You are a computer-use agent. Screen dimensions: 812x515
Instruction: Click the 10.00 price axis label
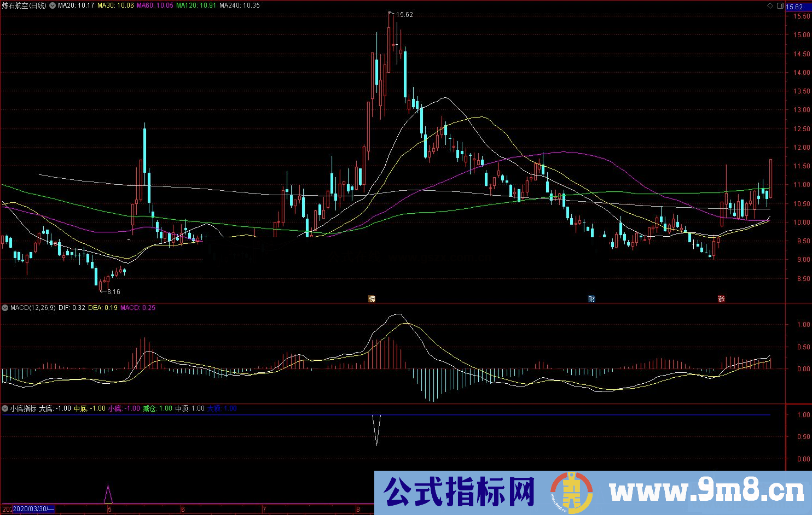pyautogui.click(x=802, y=223)
